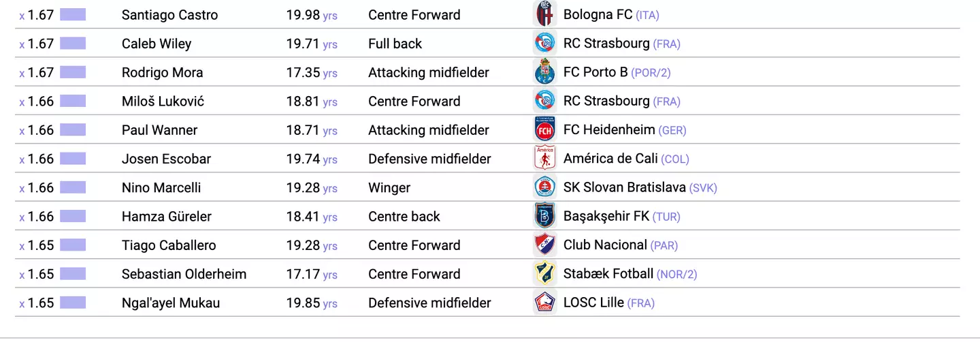Viewport: 980px width, 342px height.
Task: Click the purple bar beside Ngal'ayel Mukau
Action: click(73, 302)
